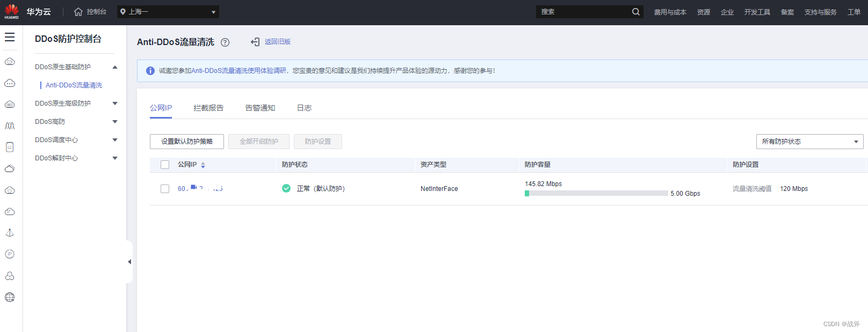
Task: Open the 工单 top menu
Action: 854,12
